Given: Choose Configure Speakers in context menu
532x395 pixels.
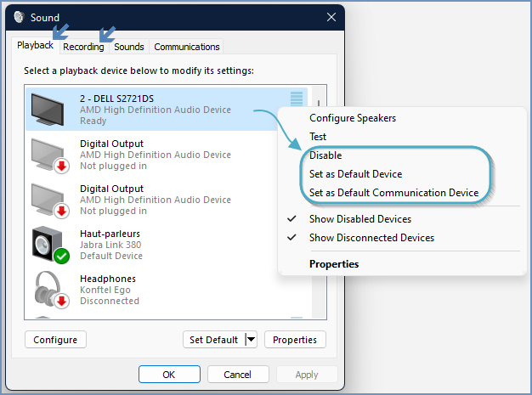Looking at the screenshot, I should coord(352,118).
